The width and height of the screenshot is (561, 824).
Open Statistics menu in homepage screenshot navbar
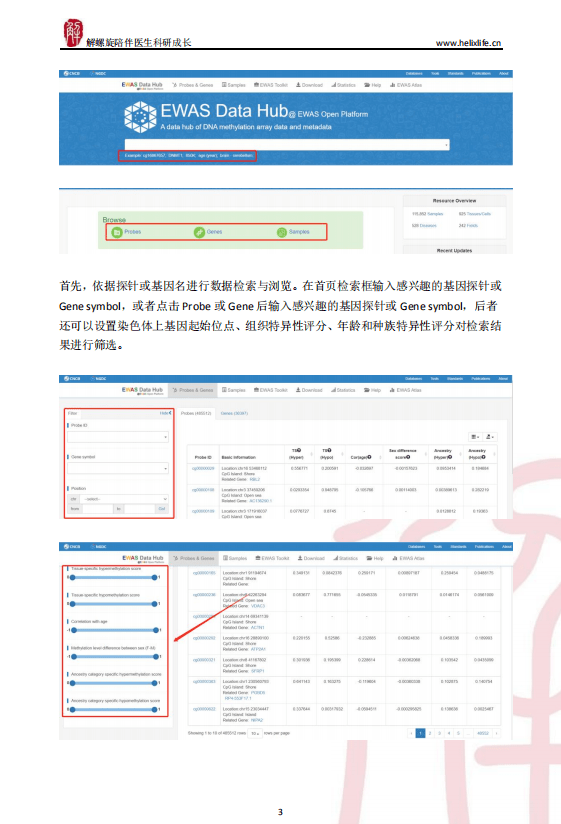tap(344, 85)
